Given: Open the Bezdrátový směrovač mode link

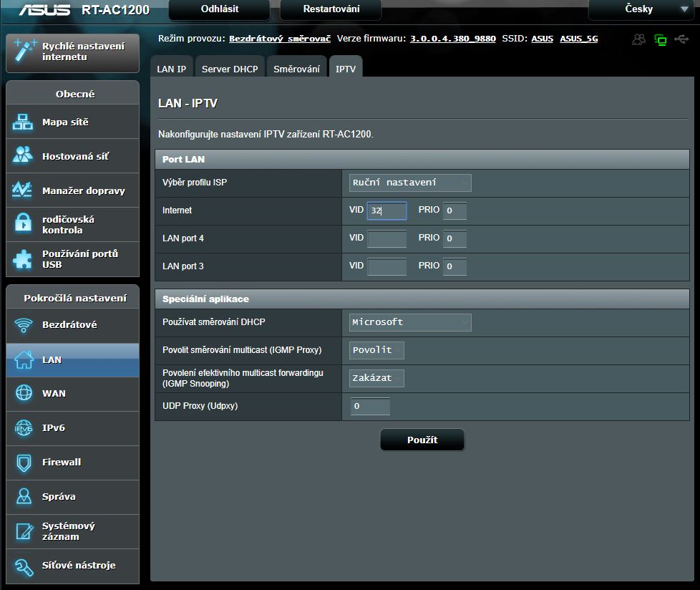Looking at the screenshot, I should [x=280, y=39].
